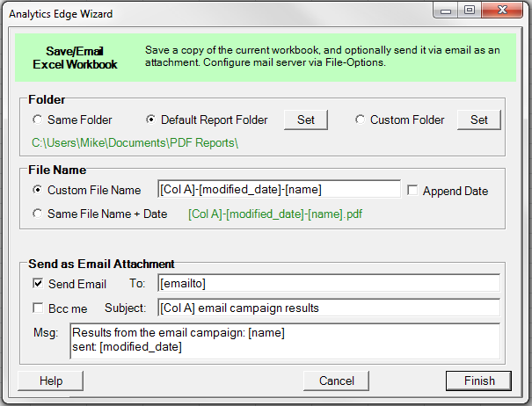The image size is (532, 406).
Task: Enable the Append Date checkbox
Action: (x=412, y=191)
